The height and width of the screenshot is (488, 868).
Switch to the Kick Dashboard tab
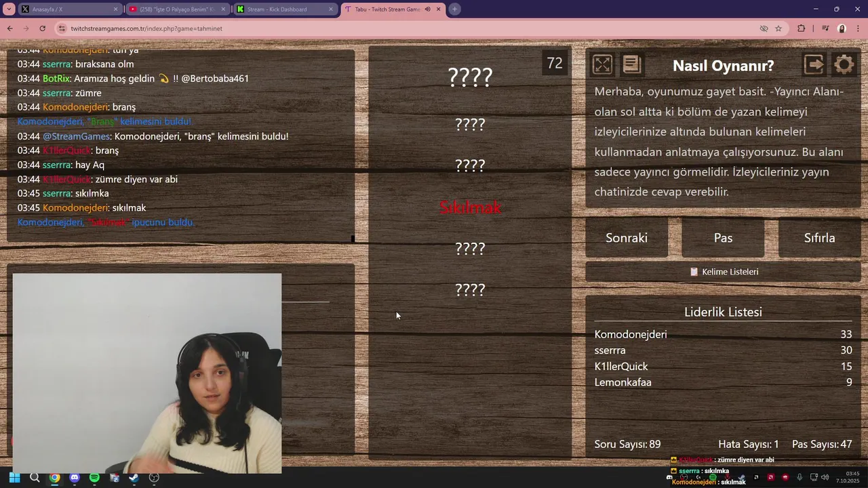tap(285, 9)
